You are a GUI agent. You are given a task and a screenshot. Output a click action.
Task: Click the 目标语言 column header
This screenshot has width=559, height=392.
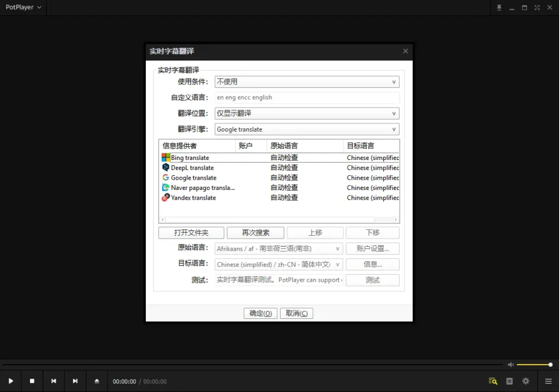pyautogui.click(x=371, y=146)
